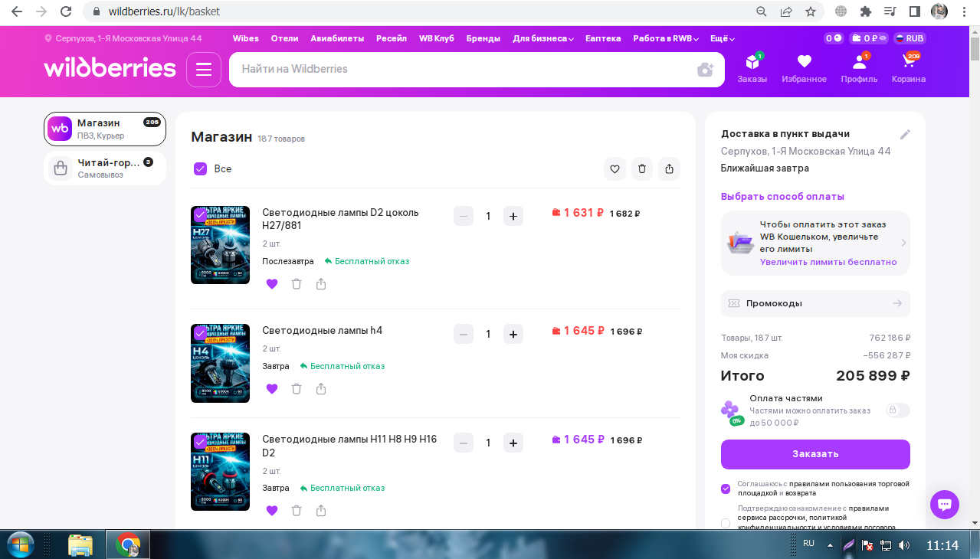Viewport: 980px width, 559px height.
Task: Open the catalog hamburger menu
Action: click(x=204, y=70)
